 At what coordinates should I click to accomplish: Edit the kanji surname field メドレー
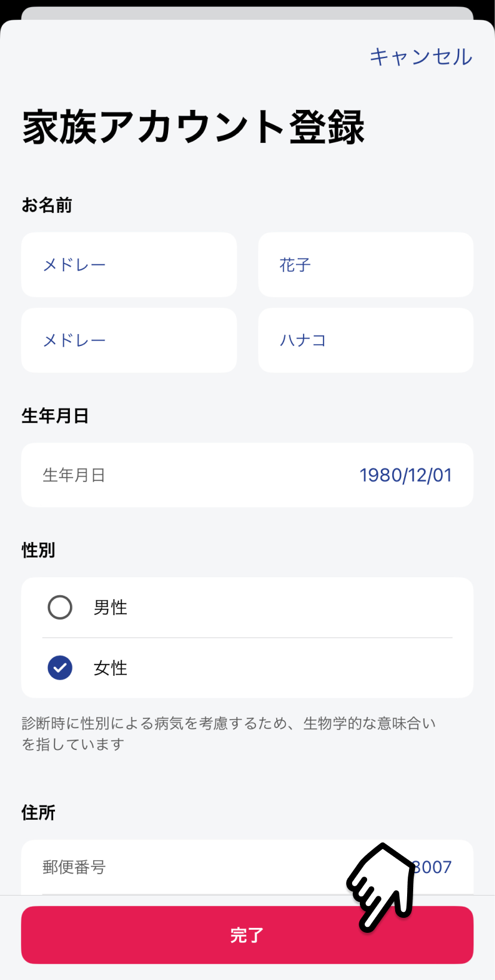pos(129,265)
